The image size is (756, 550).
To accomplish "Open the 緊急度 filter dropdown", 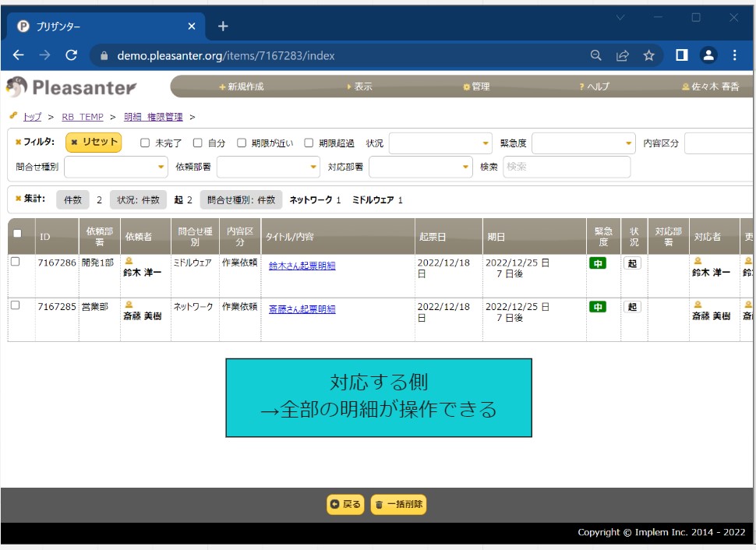I will pos(584,143).
